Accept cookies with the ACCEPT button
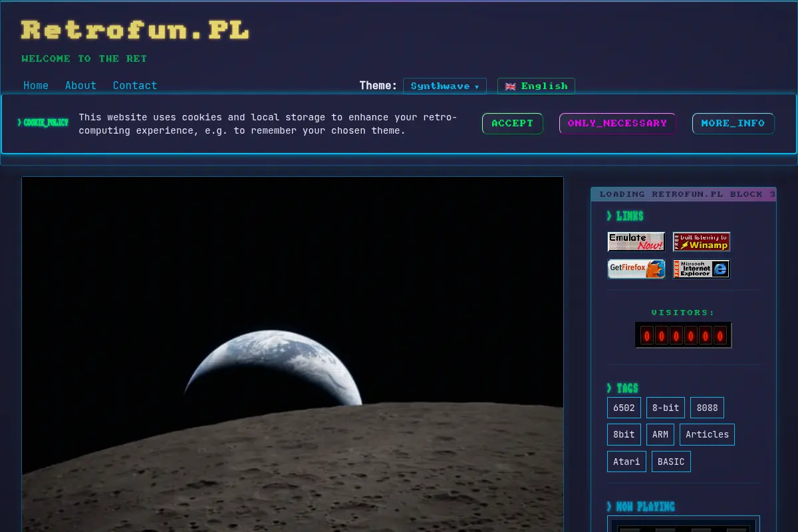 pyautogui.click(x=513, y=123)
